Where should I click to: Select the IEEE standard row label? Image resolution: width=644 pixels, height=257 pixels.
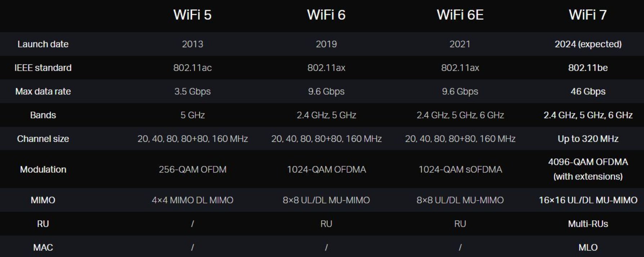pyautogui.click(x=43, y=68)
